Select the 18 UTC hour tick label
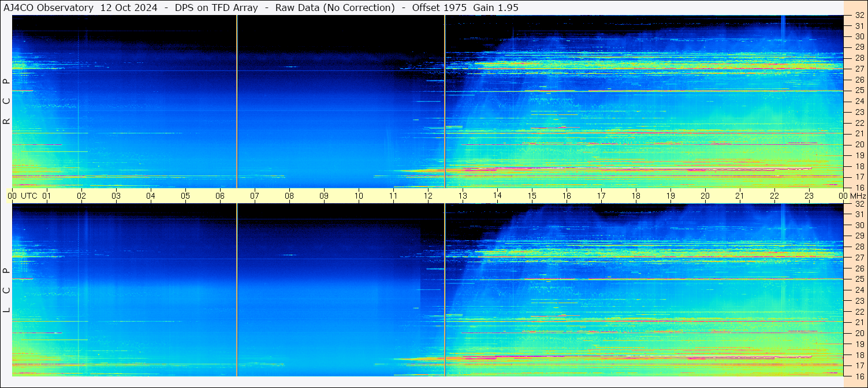 [x=636, y=196]
